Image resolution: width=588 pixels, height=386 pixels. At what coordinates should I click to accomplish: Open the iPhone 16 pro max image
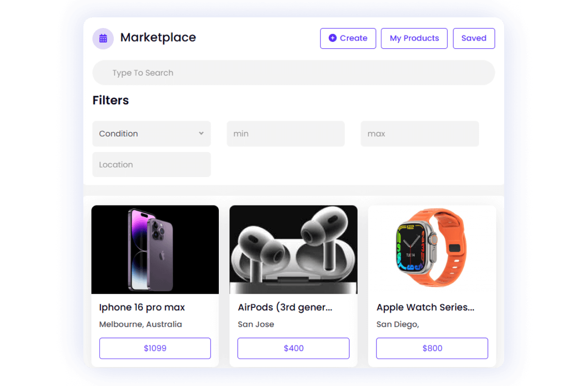(155, 249)
